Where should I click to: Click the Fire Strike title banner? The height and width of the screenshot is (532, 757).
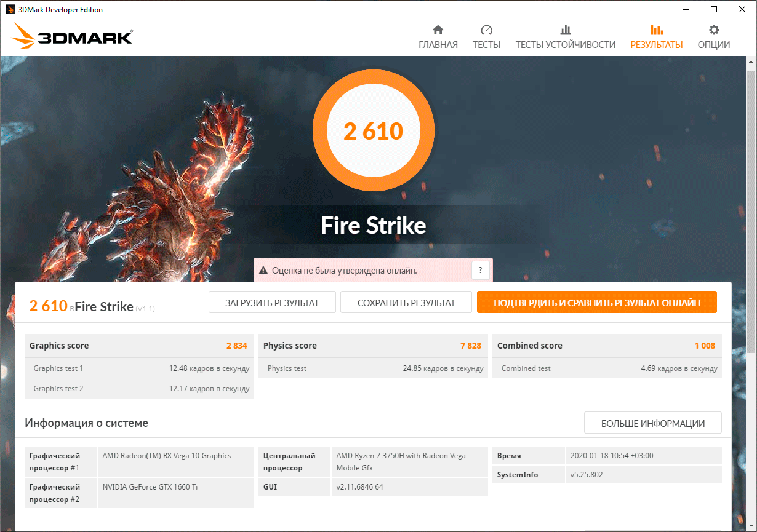pyautogui.click(x=374, y=226)
